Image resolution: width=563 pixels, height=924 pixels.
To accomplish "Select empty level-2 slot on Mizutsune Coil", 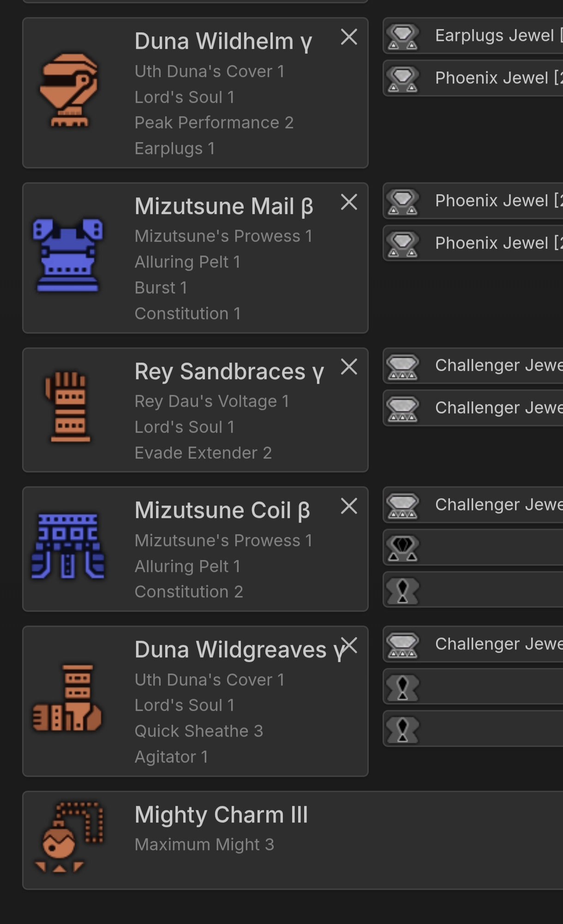I will click(473, 547).
